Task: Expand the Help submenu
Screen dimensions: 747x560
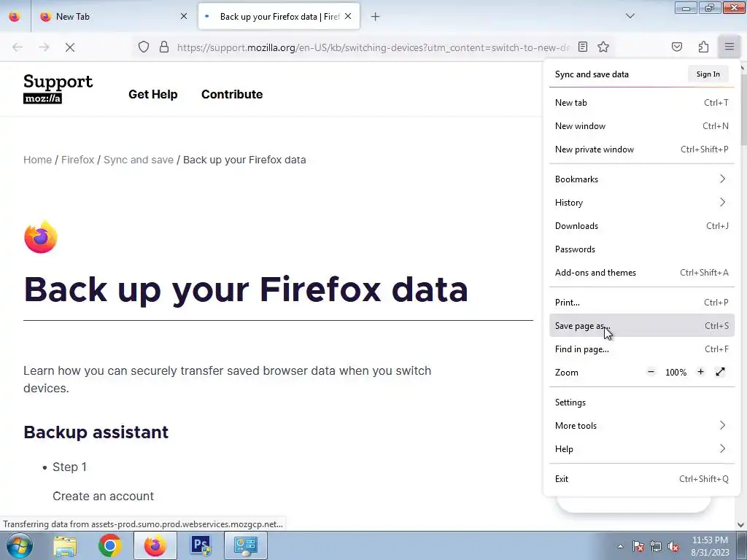Action: (x=642, y=449)
